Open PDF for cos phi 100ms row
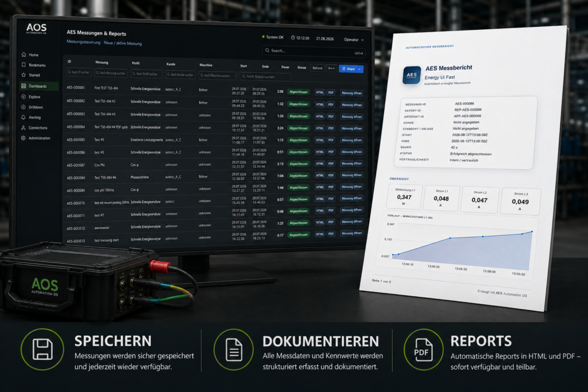 (331, 187)
